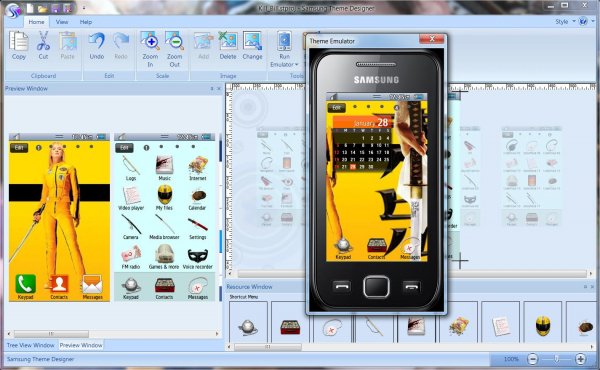Screen dimensions: 600x370
Task: Click Shortcut Menu label in Resource Window
Action: 243,297
